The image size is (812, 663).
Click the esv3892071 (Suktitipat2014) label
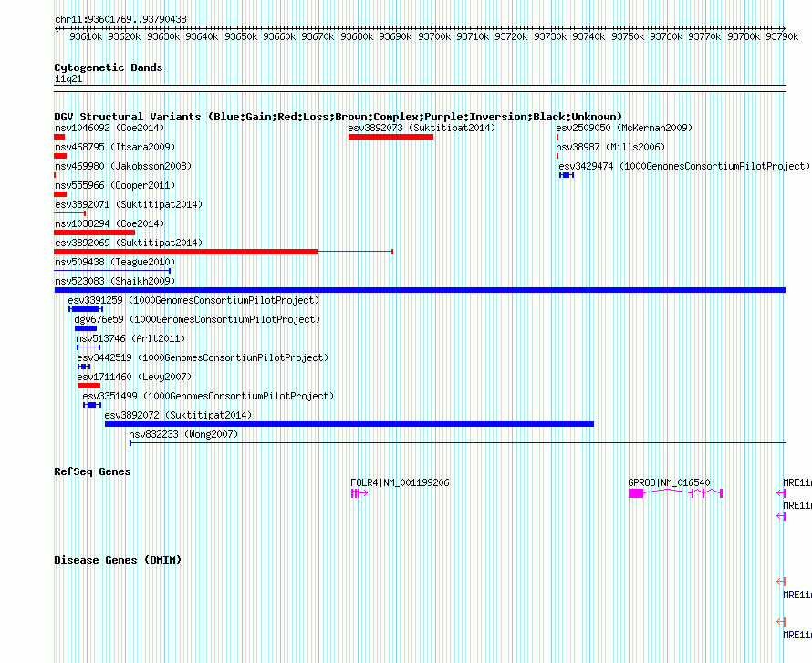(129, 204)
